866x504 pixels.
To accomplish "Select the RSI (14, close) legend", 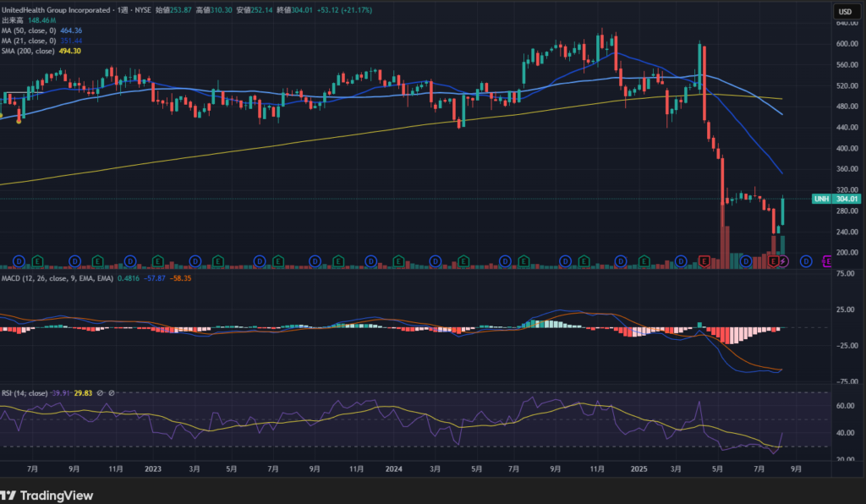I will pos(25,393).
